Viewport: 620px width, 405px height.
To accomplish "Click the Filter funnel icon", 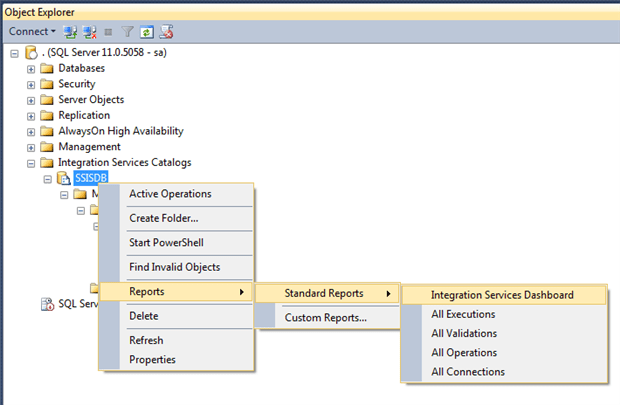I will point(127,32).
